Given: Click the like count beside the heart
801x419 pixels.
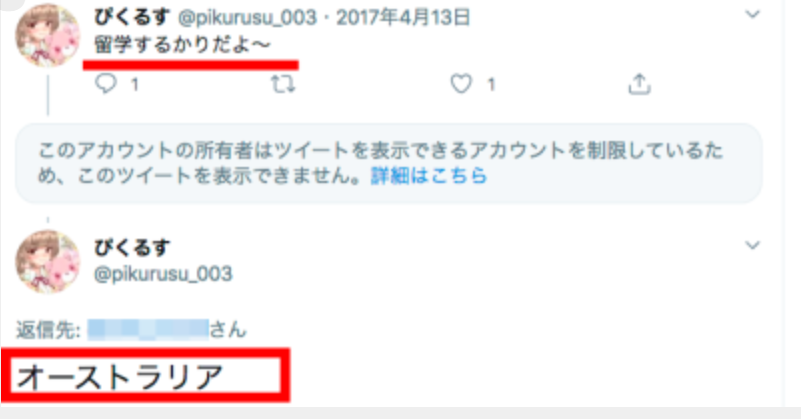Looking at the screenshot, I should coord(490,84).
